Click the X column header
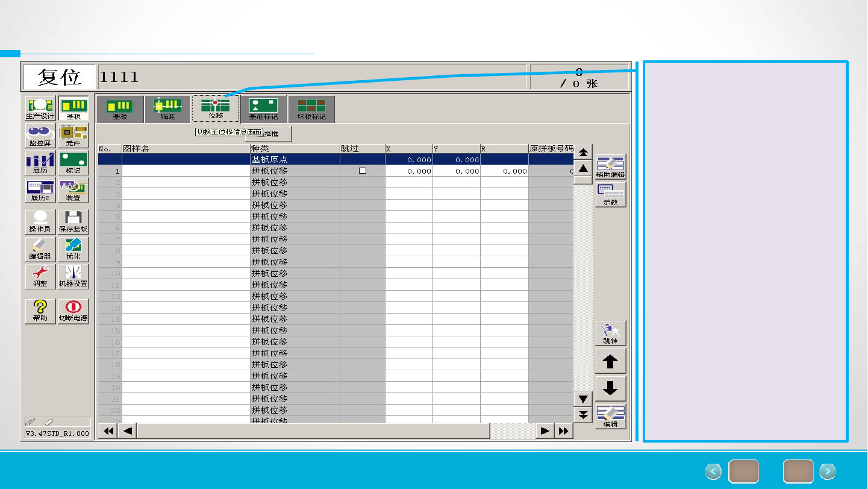The image size is (868, 489). point(409,148)
